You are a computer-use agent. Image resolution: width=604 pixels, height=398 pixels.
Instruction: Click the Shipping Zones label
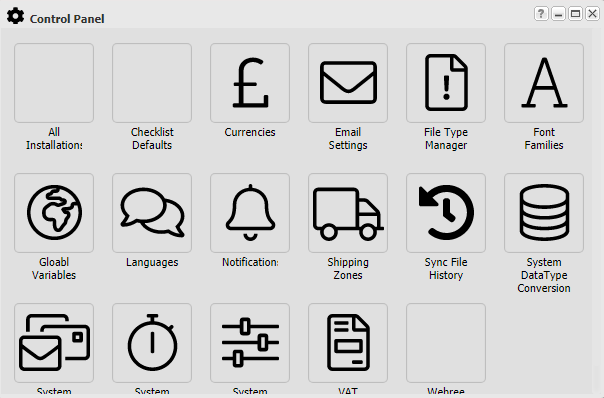coord(348,269)
